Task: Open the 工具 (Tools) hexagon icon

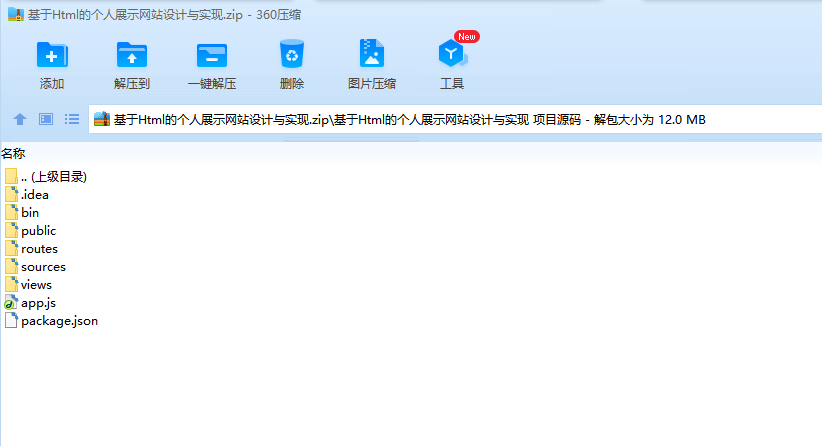Action: click(451, 54)
